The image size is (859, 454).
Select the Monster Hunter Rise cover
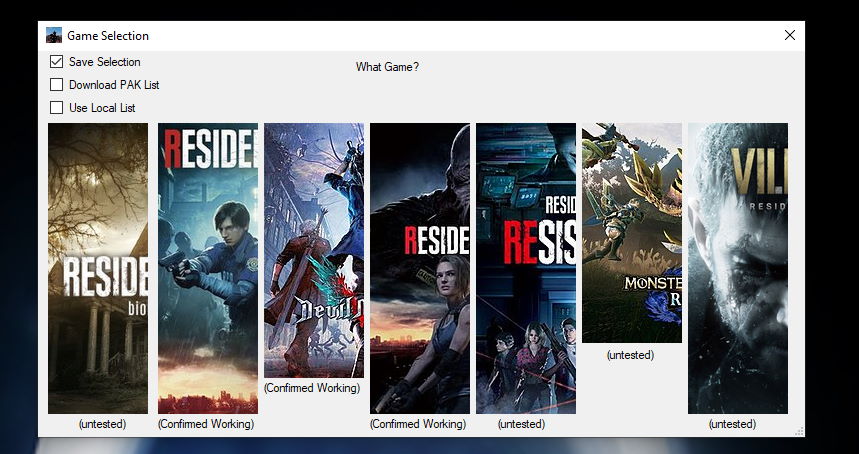(x=632, y=233)
